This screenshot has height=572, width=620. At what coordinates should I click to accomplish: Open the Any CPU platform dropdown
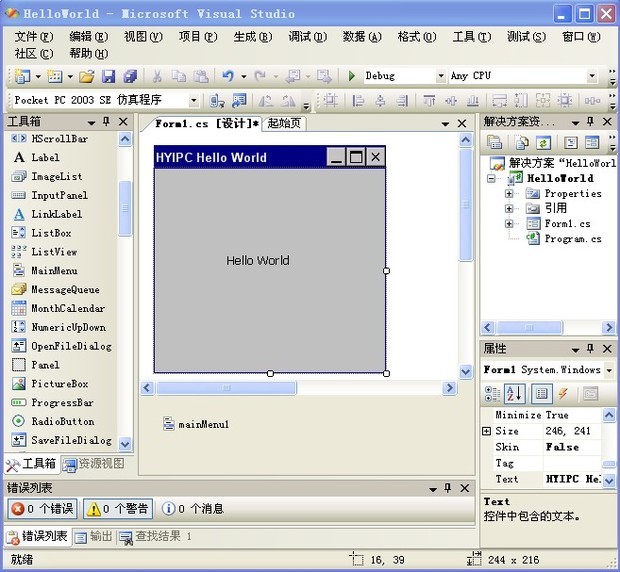[592, 76]
